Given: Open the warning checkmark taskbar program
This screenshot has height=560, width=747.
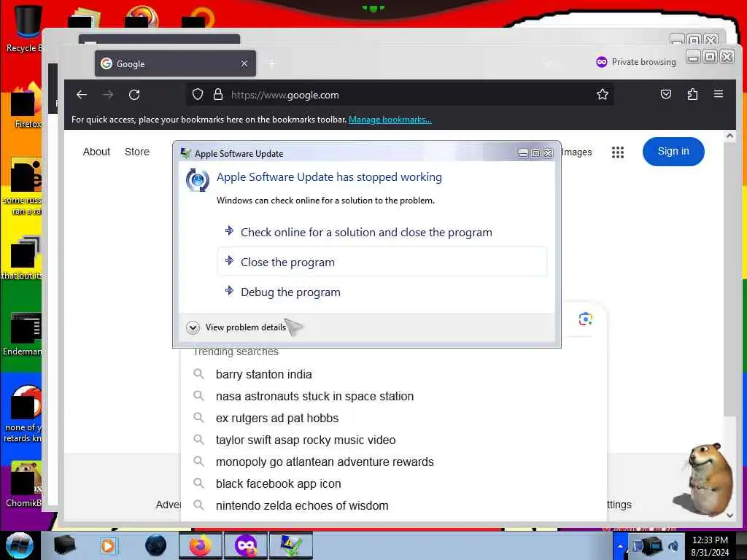Looking at the screenshot, I should click(290, 545).
